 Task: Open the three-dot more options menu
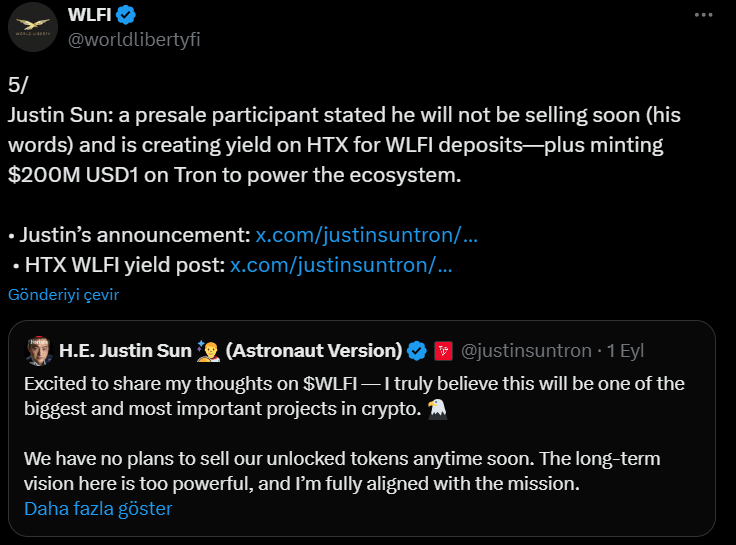click(704, 17)
